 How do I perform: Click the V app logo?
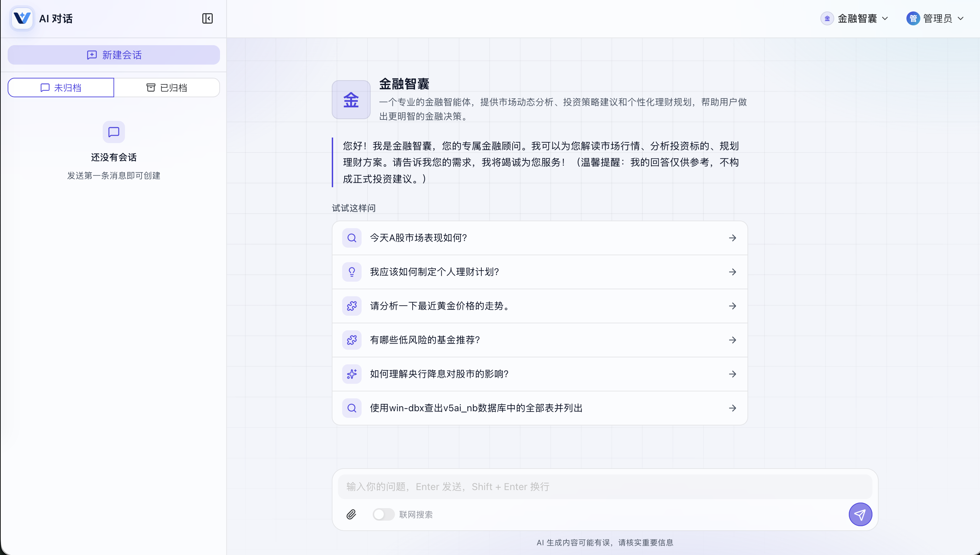click(x=22, y=18)
